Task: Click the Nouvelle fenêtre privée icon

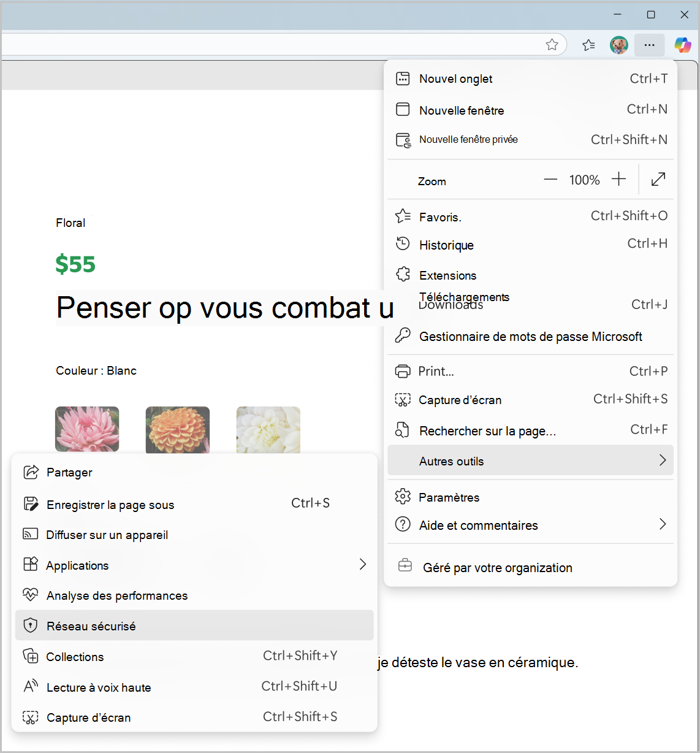Action: click(403, 140)
